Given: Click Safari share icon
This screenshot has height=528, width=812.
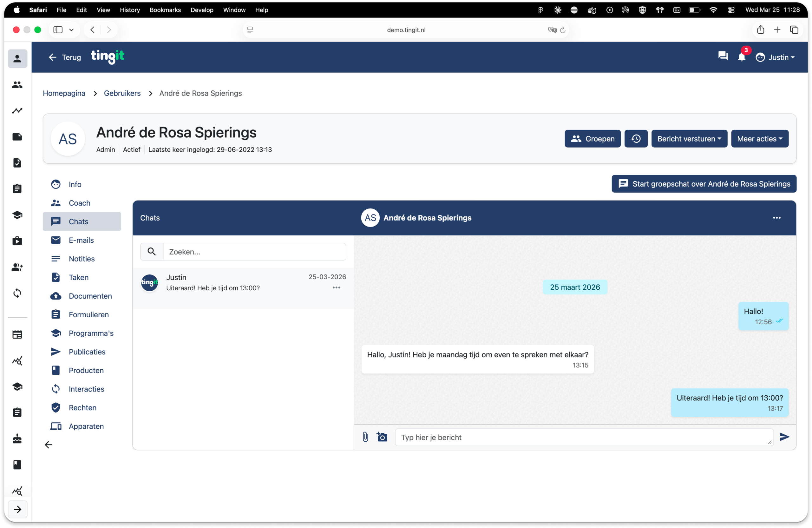Looking at the screenshot, I should point(761,30).
